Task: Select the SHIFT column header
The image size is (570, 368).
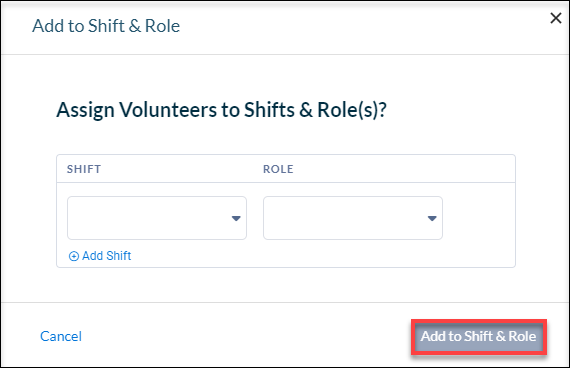Action: pyautogui.click(x=84, y=169)
